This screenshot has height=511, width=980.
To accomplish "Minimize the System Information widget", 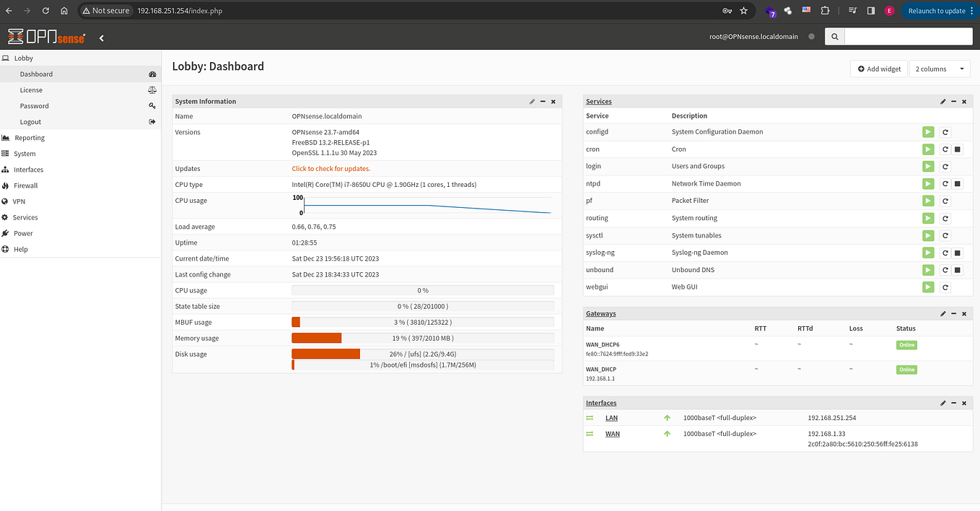I will [x=543, y=102].
